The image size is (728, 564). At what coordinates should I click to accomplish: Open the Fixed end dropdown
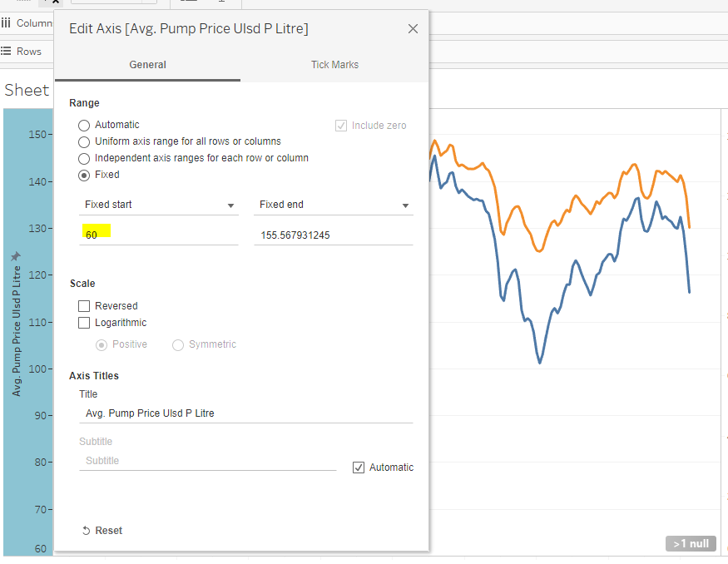click(x=334, y=205)
